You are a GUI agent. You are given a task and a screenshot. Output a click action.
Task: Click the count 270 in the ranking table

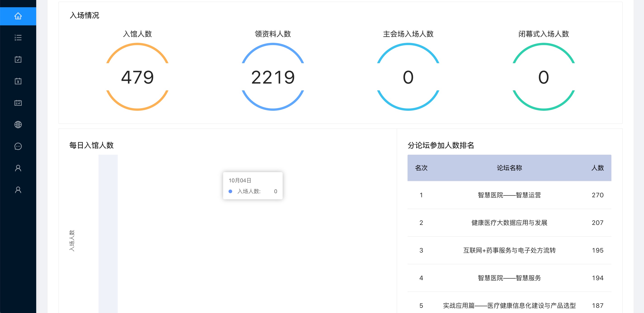click(598, 195)
